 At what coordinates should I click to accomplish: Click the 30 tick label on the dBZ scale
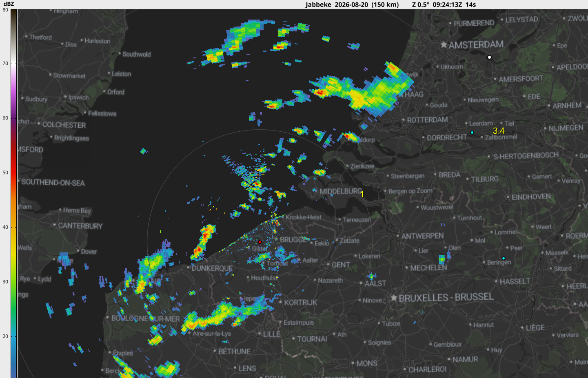5,282
